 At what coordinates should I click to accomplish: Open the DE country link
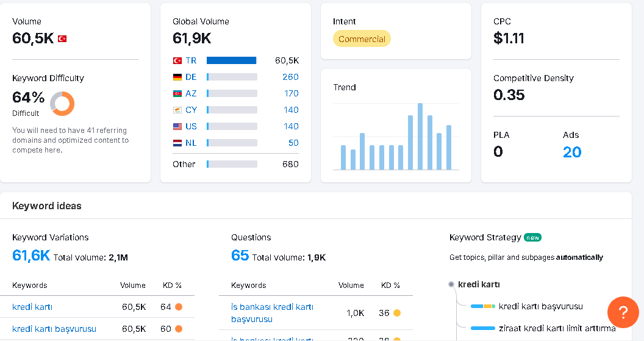[x=191, y=77]
